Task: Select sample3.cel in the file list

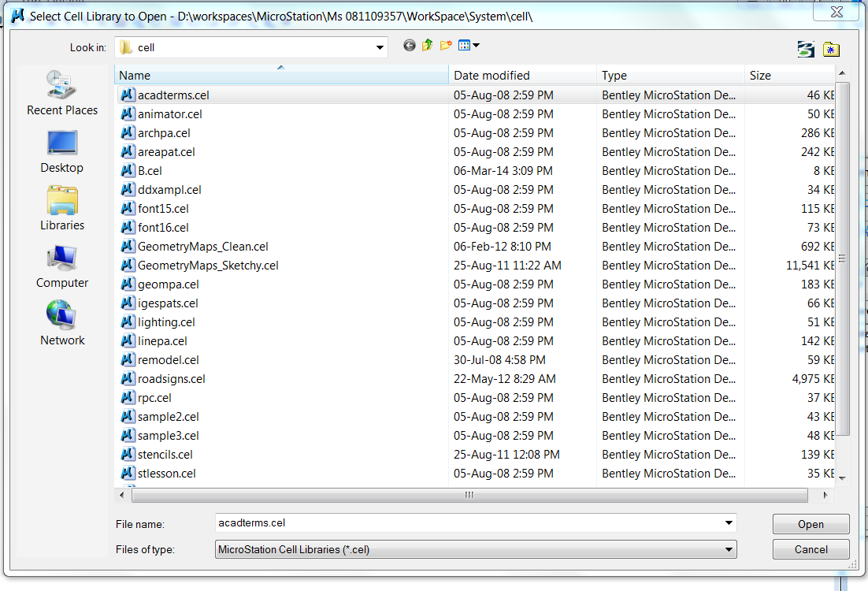Action: (169, 435)
